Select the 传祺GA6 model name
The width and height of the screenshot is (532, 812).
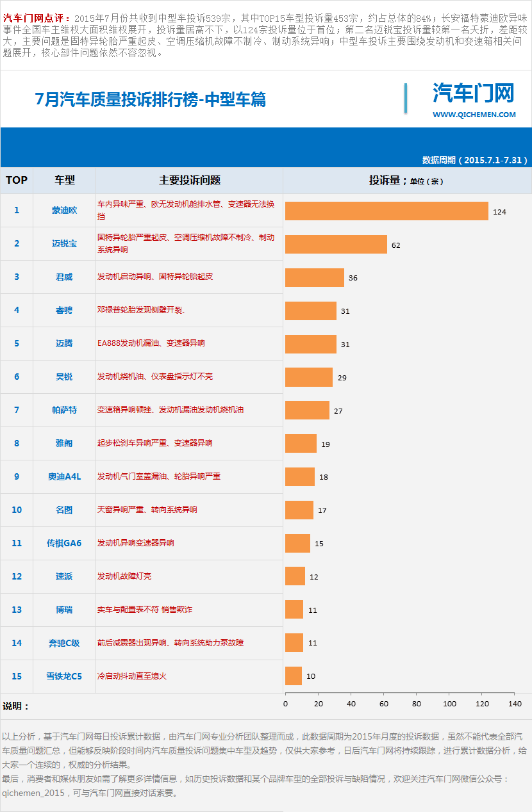(x=64, y=543)
